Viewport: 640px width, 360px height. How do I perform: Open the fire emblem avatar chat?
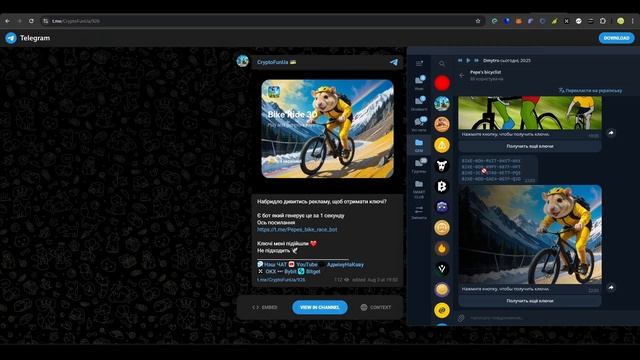[442, 248]
